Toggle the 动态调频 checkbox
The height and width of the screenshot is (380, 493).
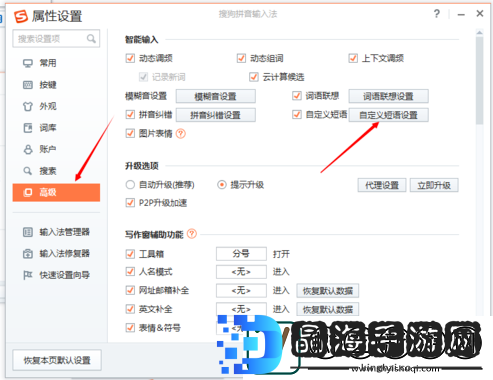tap(130, 58)
